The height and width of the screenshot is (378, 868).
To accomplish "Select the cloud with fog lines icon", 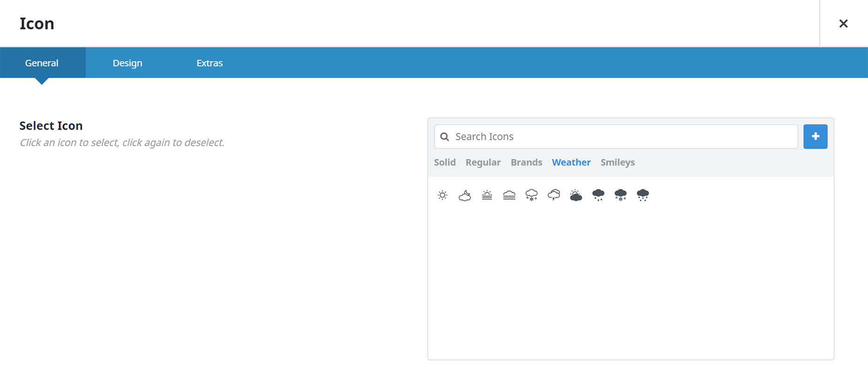I will pyautogui.click(x=509, y=195).
